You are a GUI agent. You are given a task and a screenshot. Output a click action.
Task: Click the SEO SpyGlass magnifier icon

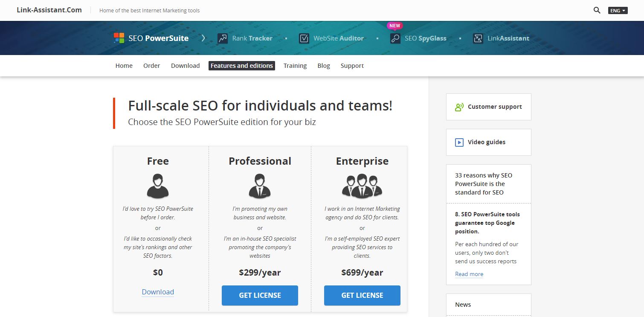(x=395, y=38)
